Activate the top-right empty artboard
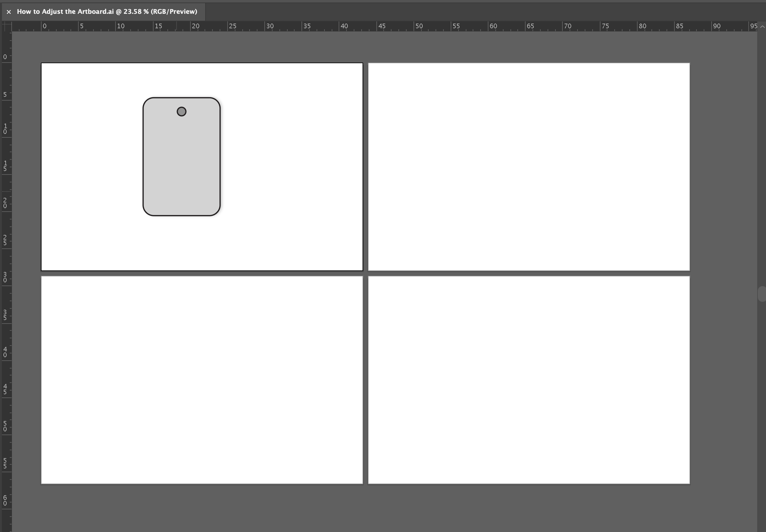Screen dimensions: 766x532 pyautogui.click(x=529, y=167)
